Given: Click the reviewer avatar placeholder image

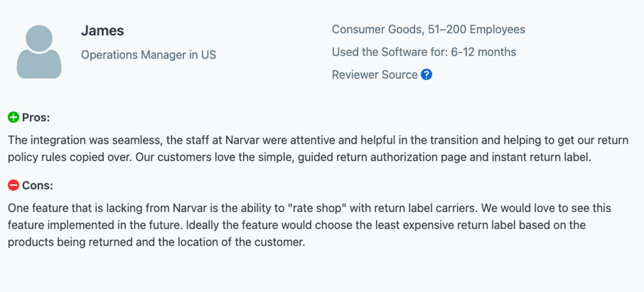Looking at the screenshot, I should (39, 51).
